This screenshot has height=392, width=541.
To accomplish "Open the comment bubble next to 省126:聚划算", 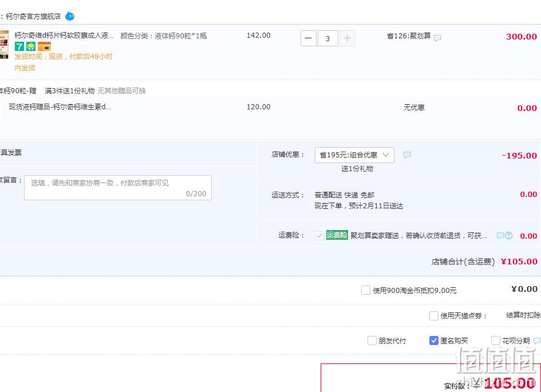I will 437,38.
